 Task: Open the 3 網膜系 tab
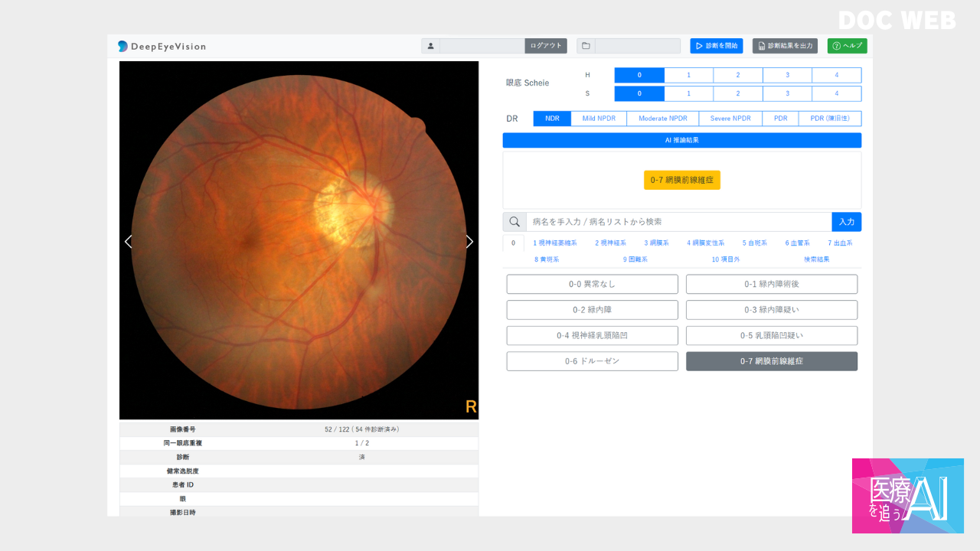tap(656, 243)
